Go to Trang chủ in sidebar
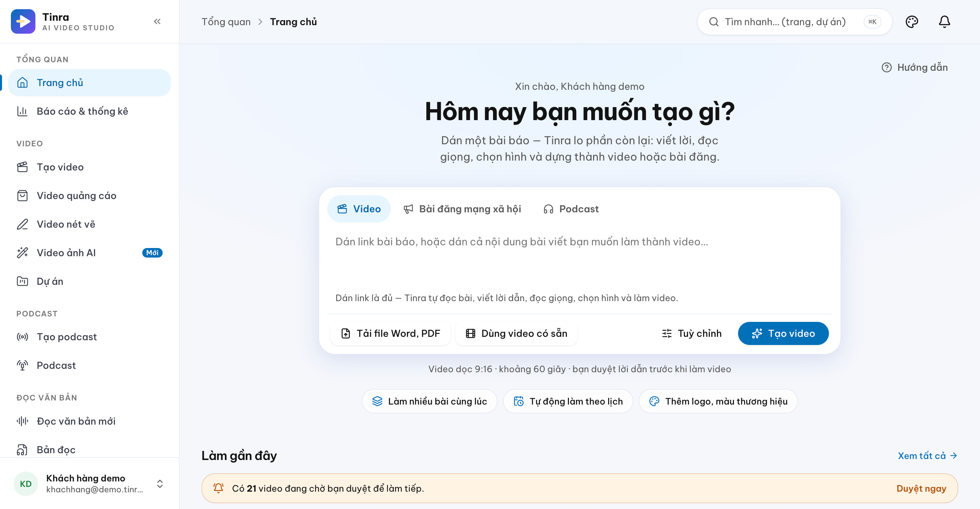The width and height of the screenshot is (980, 509). (x=89, y=83)
